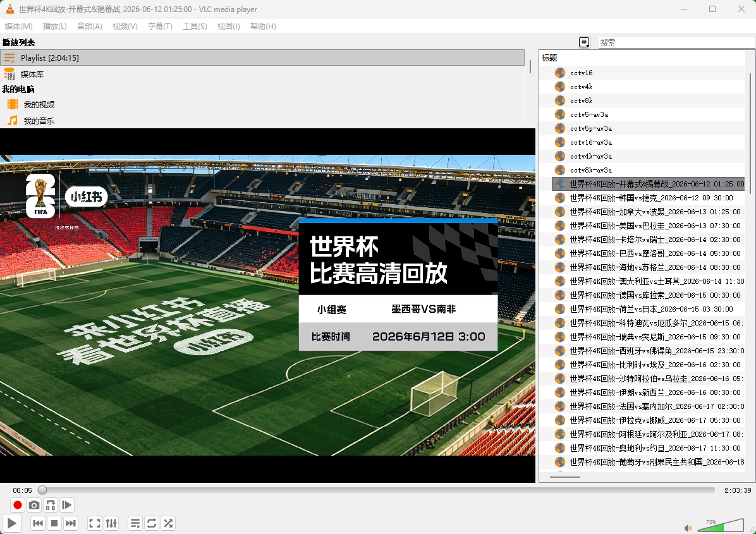This screenshot has height=534, width=756.
Task: Advance the video frame by frame
Action: pos(67,505)
